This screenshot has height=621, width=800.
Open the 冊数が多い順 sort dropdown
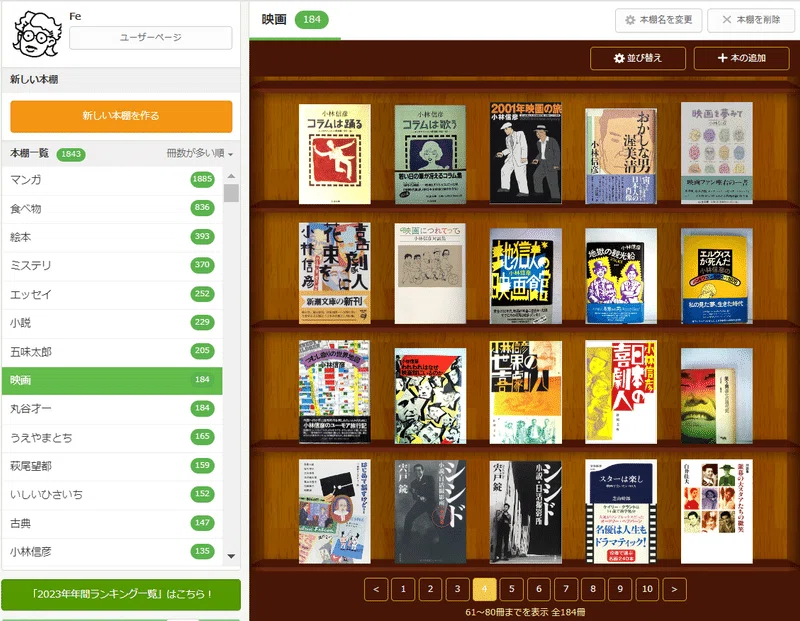pos(199,154)
